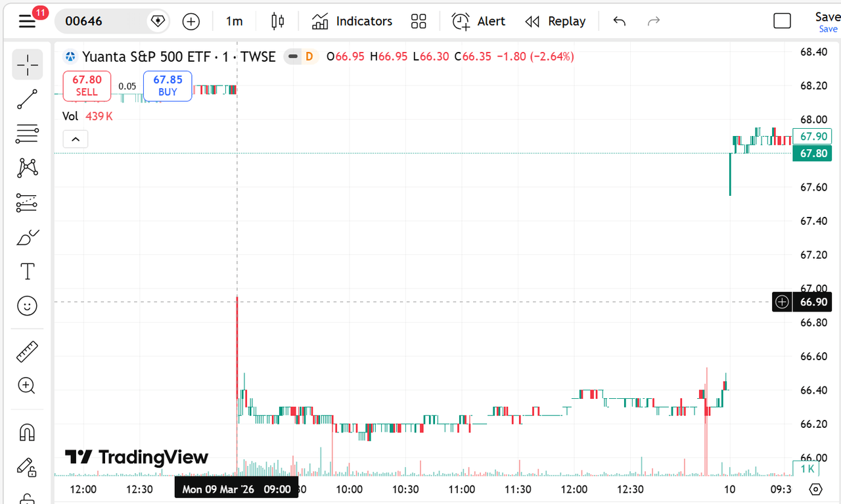Open the 1m interval dropdown
Image resolution: width=841 pixels, height=504 pixels.
pyautogui.click(x=235, y=21)
